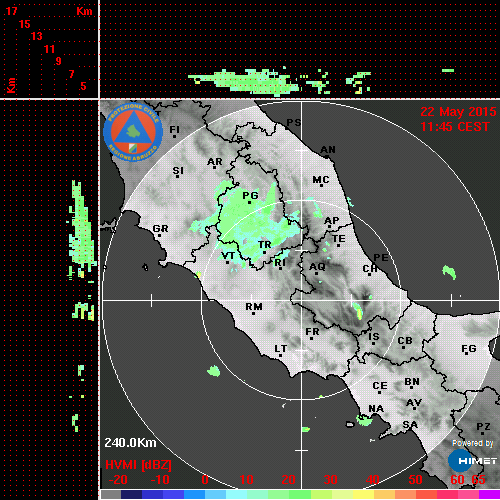Viewport: 500px width, 500px height.
Task: Click the 240.0Km range label
Action: [x=130, y=443]
